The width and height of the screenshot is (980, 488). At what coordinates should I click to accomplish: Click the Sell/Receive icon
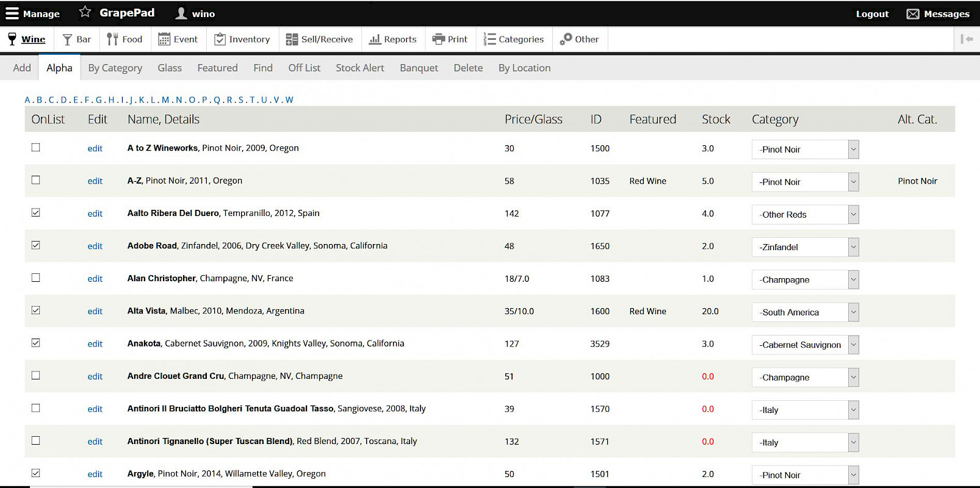pyautogui.click(x=292, y=40)
